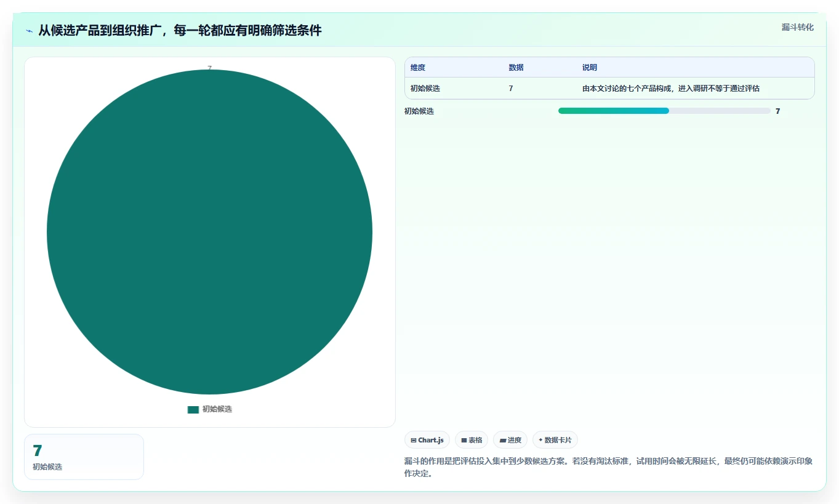Image resolution: width=839 pixels, height=504 pixels.
Task: Click the 初始候选 legend label under chart
Action: [217, 409]
